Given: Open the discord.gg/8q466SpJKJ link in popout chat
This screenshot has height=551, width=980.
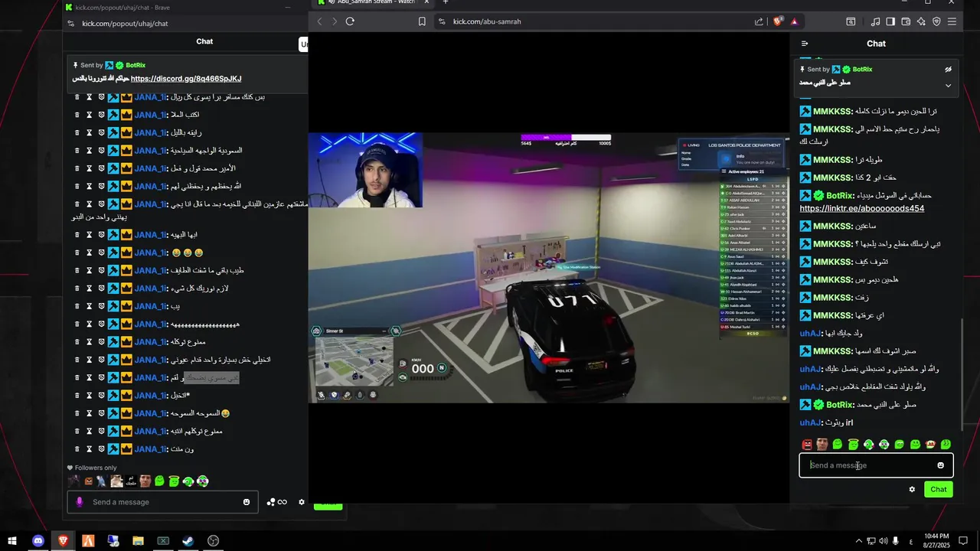Looking at the screenshot, I should pos(186,79).
